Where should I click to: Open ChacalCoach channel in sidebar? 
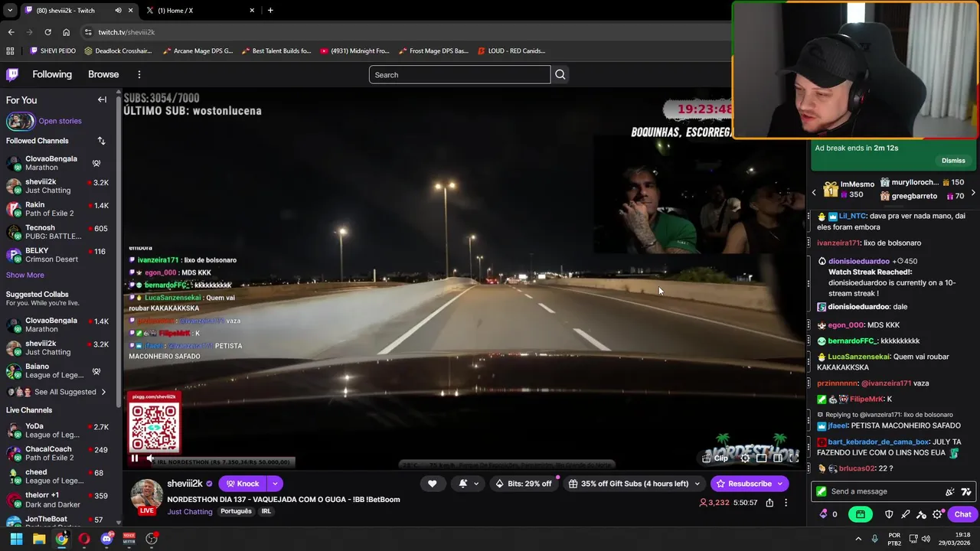pos(57,453)
